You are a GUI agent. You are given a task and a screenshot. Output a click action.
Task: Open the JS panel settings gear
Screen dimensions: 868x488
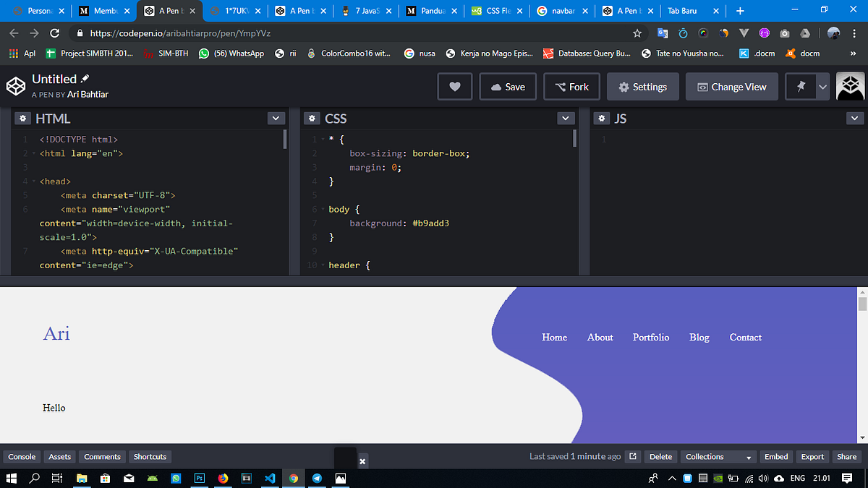[x=601, y=118]
